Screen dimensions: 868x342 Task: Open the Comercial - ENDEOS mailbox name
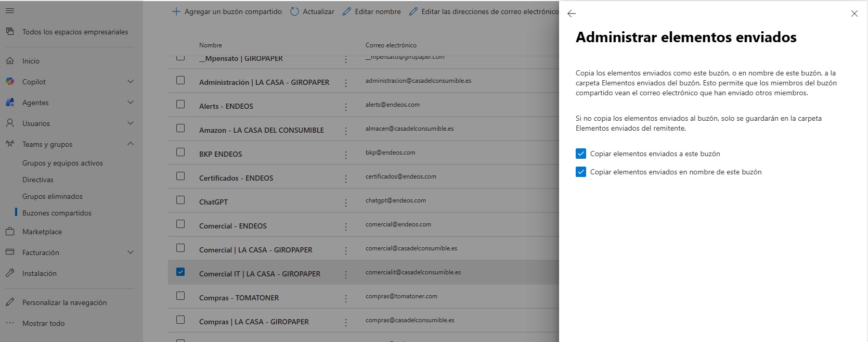point(232,226)
